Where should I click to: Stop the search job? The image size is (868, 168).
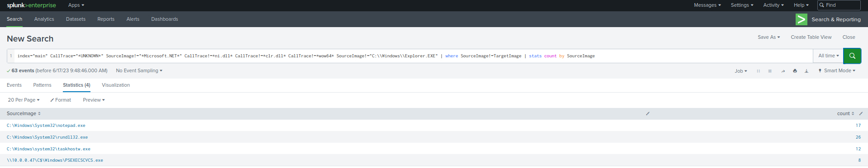(770, 71)
